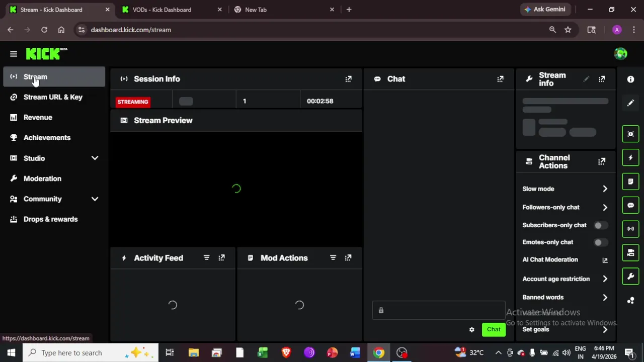Toggle Stream Preview widget in right rail
This screenshot has height=362, width=644.
pyautogui.click(x=630, y=134)
